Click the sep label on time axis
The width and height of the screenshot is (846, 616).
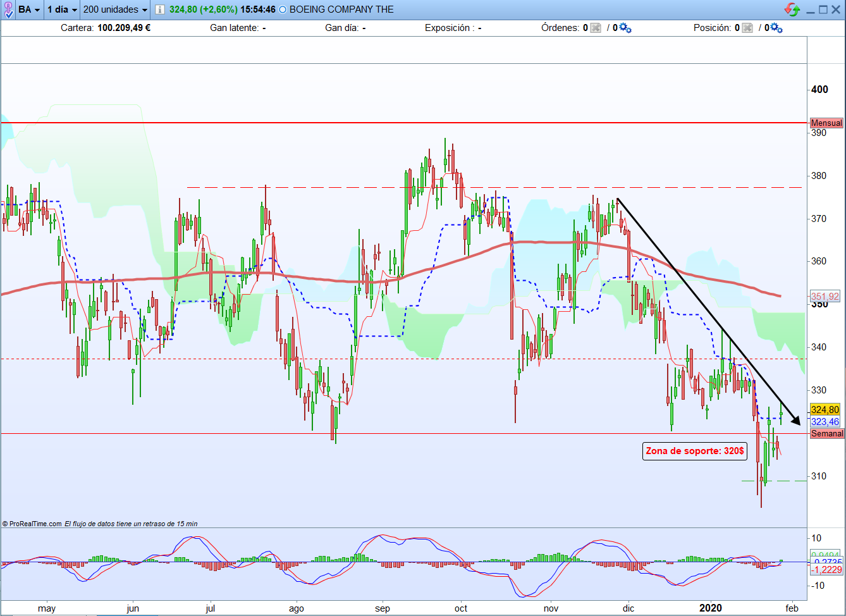pyautogui.click(x=383, y=608)
